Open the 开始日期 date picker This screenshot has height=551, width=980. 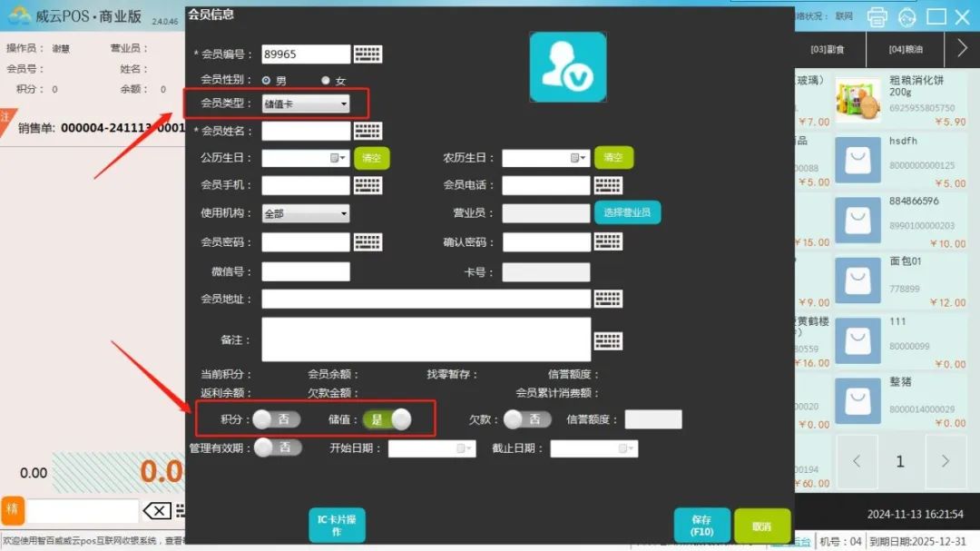465,448
